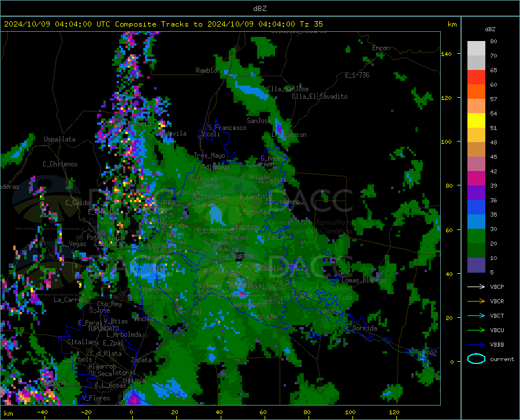
Task: Select the red 60-65 dBZ swatch
Action: tap(476, 77)
